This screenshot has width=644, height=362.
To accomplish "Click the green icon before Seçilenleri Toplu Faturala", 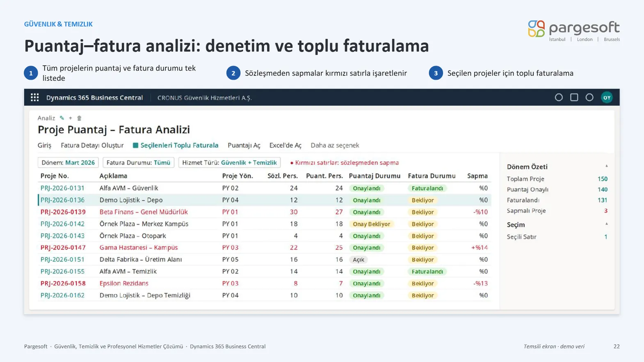I will pyautogui.click(x=135, y=146).
